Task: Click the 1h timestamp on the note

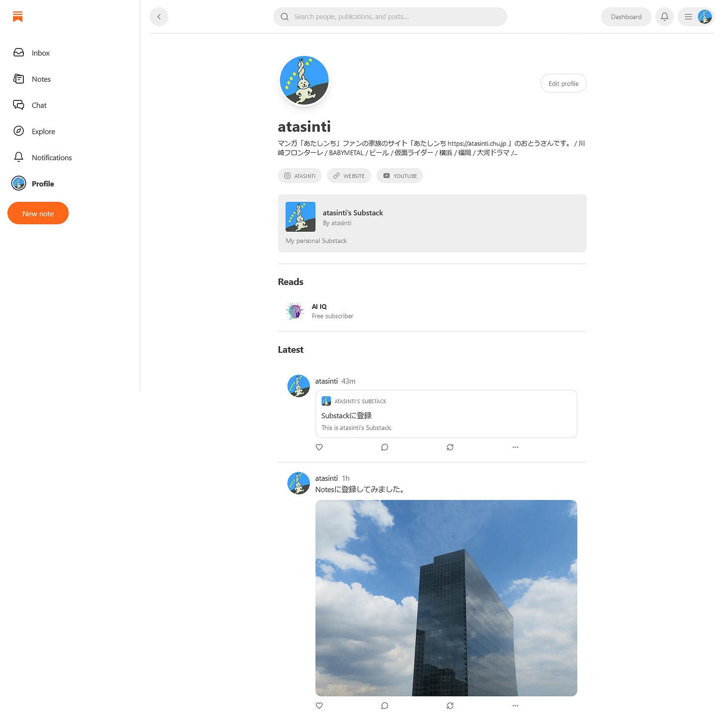Action: 346,478
